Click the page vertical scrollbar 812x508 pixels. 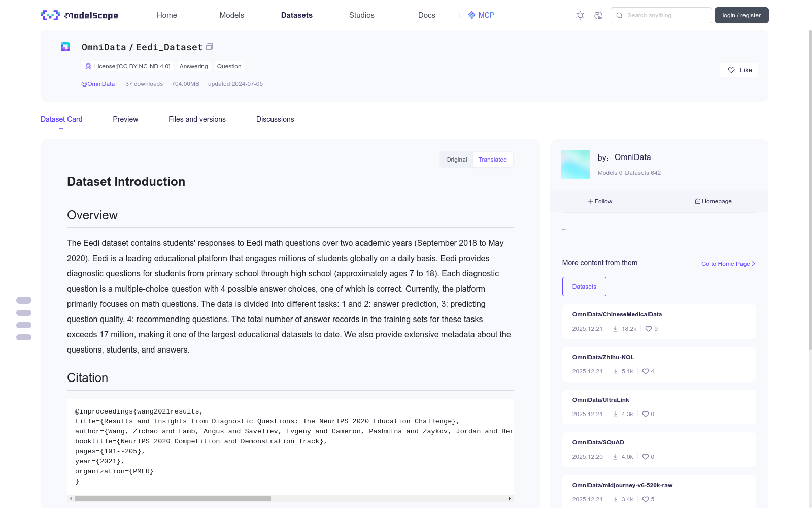tap(810, 190)
